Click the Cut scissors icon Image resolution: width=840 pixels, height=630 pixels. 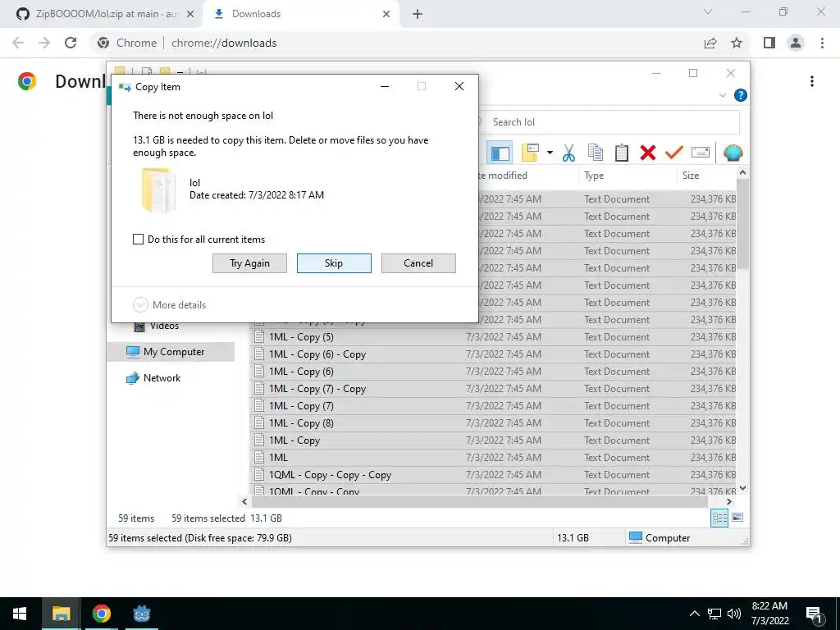click(568, 153)
